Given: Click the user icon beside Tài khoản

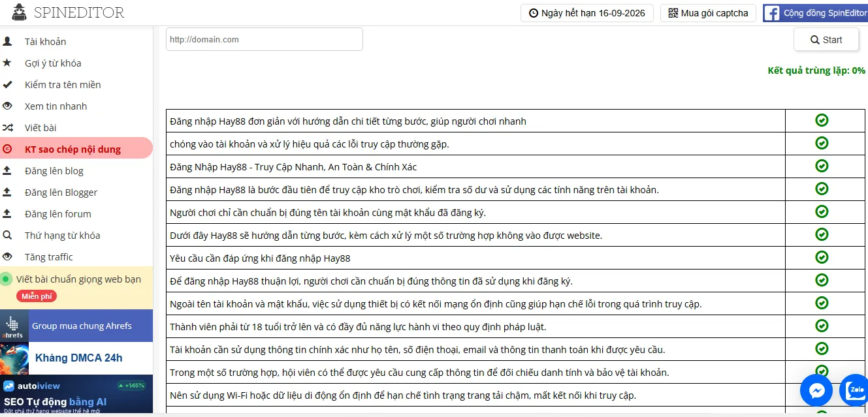Looking at the screenshot, I should click(7, 41).
